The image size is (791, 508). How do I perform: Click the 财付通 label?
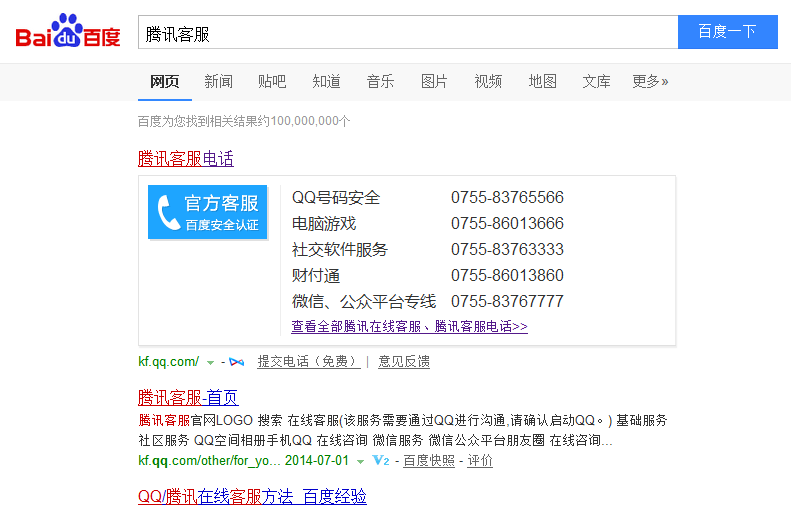316,275
